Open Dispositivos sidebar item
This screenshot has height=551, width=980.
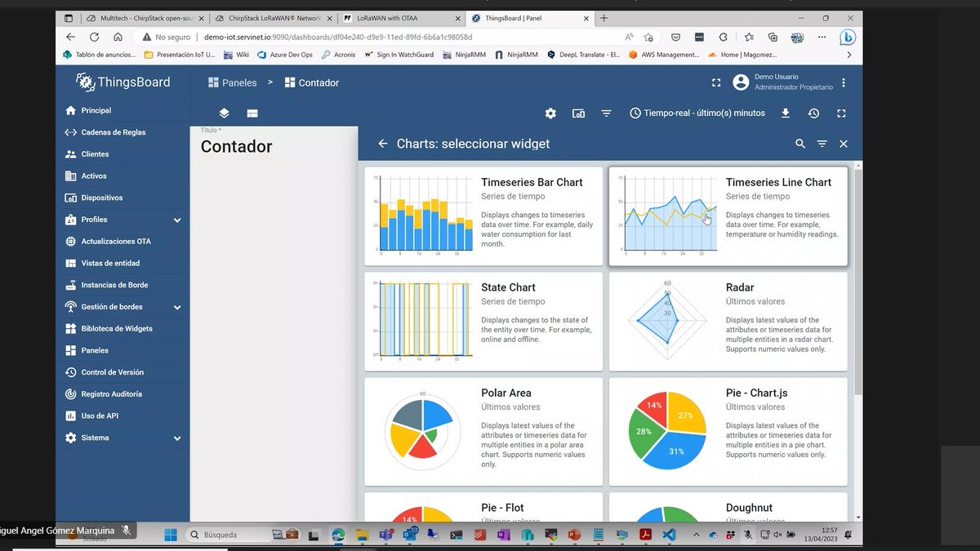122,198
